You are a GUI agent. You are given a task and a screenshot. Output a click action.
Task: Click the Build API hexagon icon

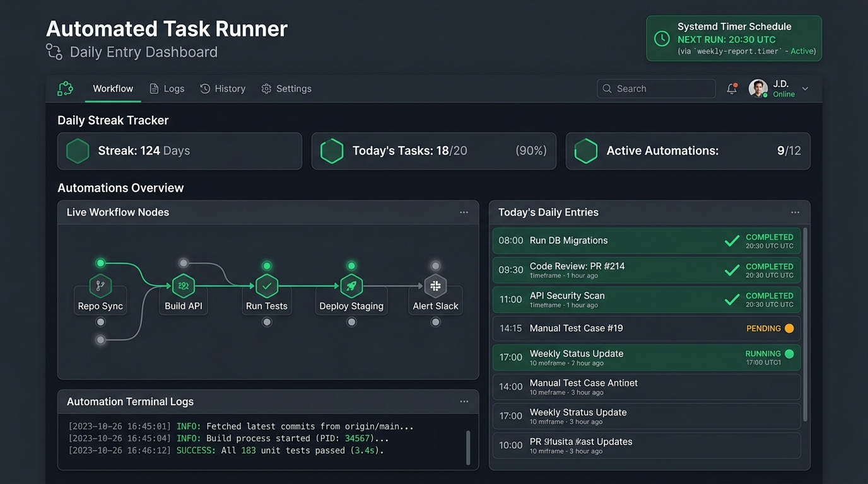184,286
